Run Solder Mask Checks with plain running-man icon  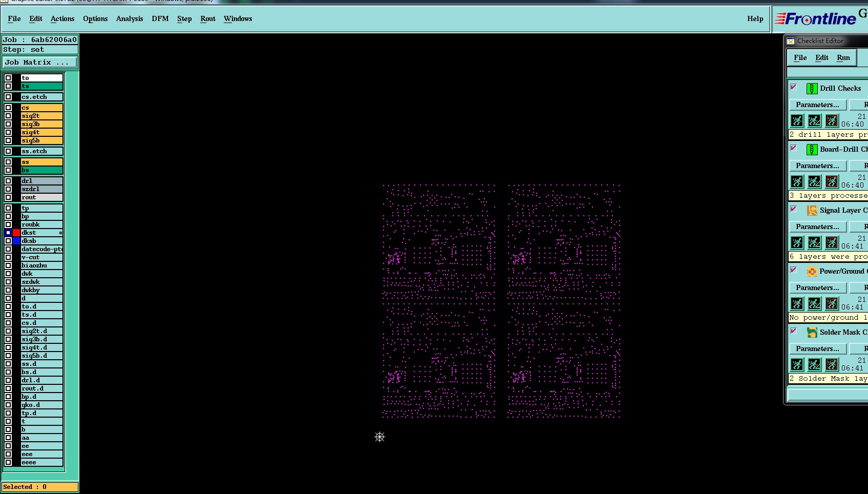[797, 364]
